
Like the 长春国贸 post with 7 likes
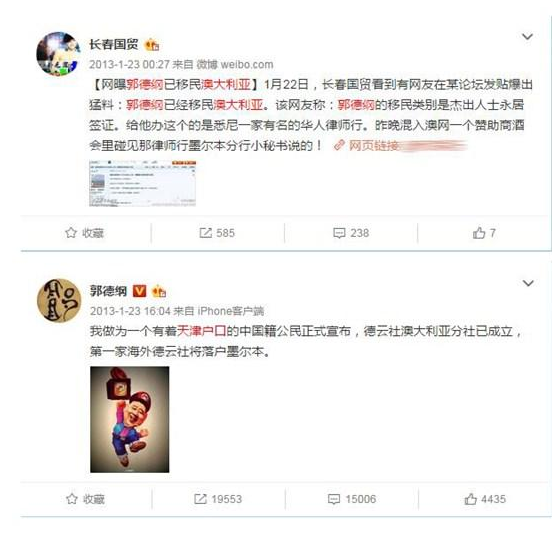[484, 233]
